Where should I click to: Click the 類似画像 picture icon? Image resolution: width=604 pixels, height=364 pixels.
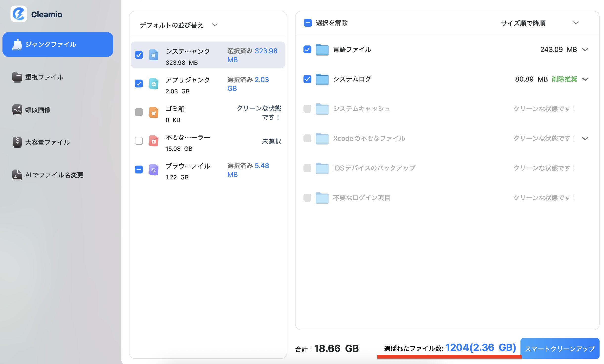point(17,110)
